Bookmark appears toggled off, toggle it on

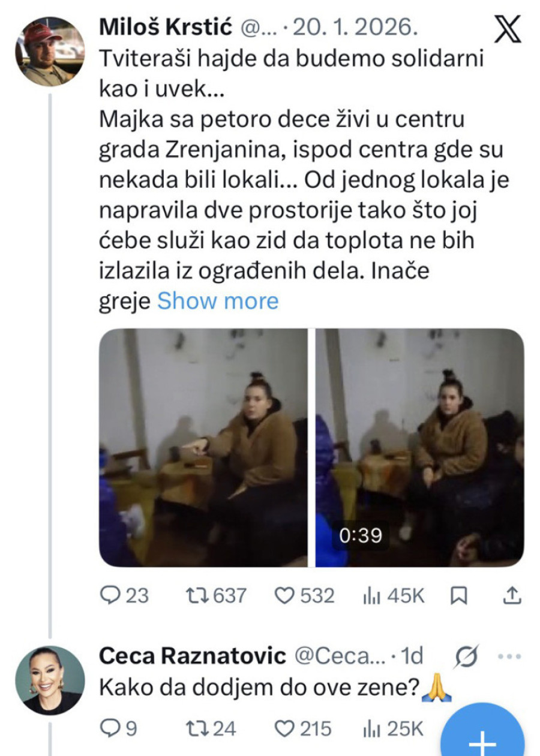pyautogui.click(x=458, y=595)
